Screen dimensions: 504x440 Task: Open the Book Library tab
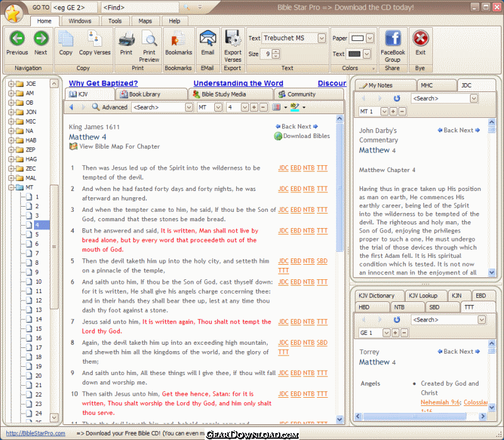pyautogui.click(x=151, y=94)
